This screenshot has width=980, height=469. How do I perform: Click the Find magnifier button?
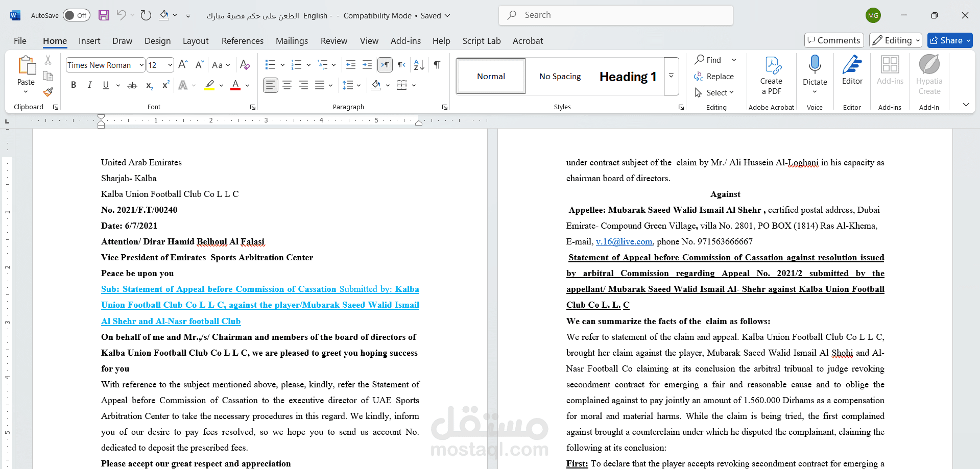(708, 60)
